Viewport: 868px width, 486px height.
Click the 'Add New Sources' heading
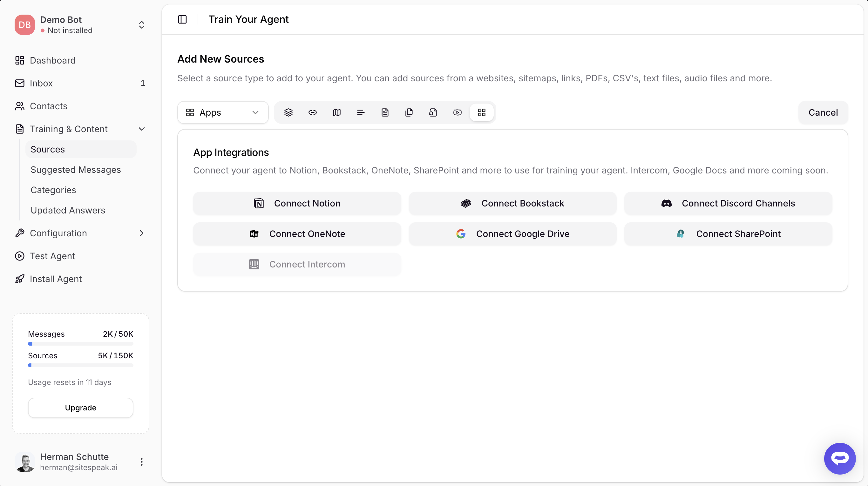point(221,59)
